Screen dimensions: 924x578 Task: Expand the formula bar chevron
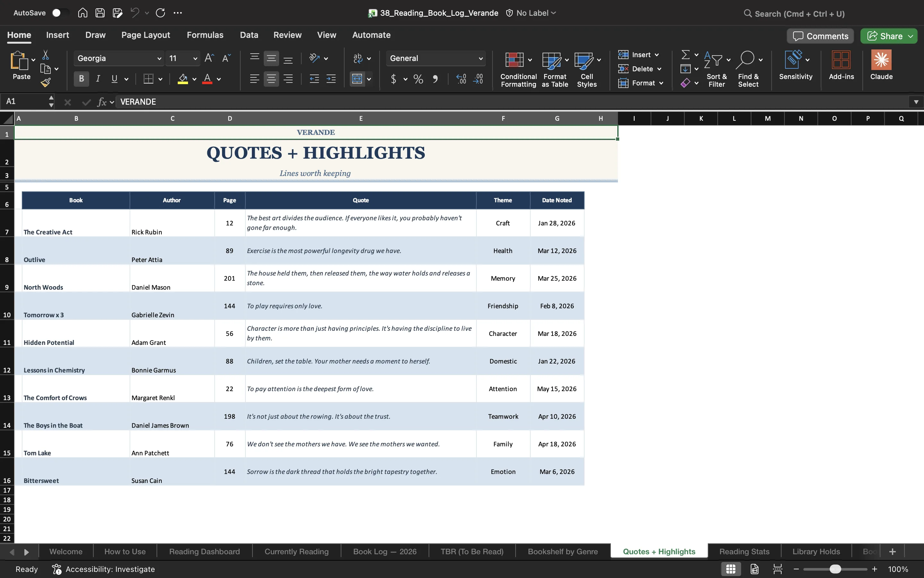tap(916, 102)
